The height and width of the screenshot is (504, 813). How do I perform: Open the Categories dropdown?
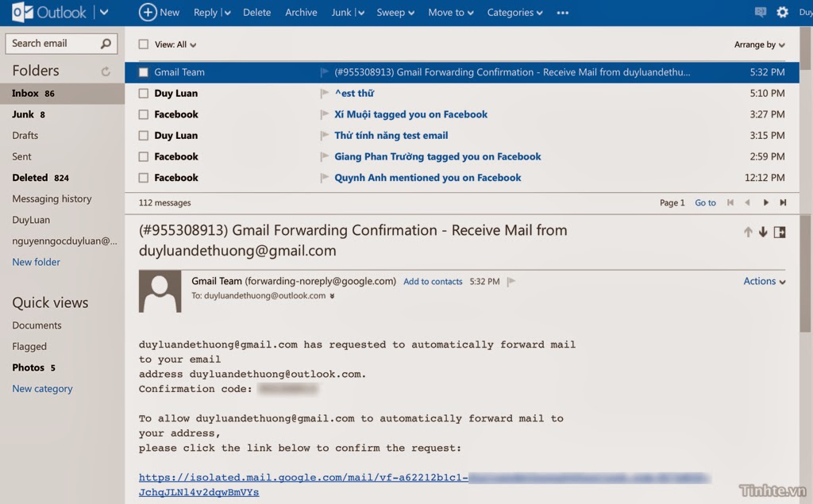pyautogui.click(x=514, y=13)
